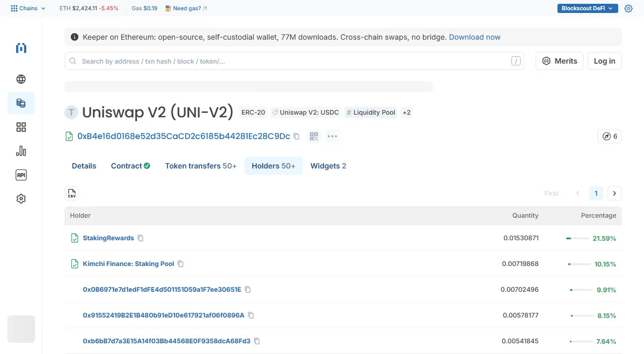Click the Merits button
Screen dimensions: 644x354
(560, 61)
